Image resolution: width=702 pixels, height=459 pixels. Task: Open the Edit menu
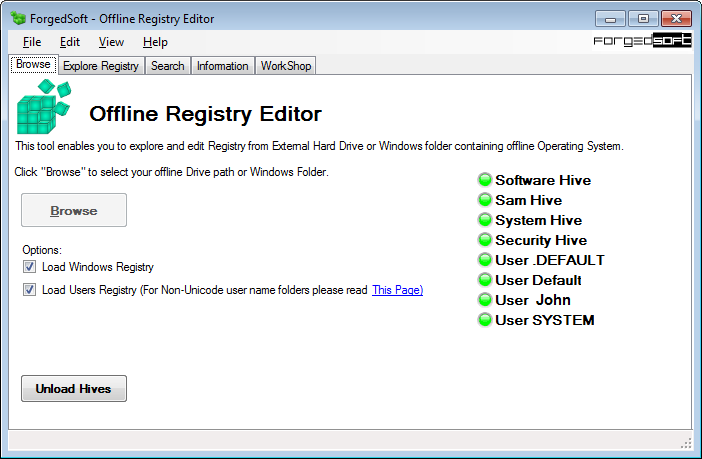click(x=70, y=42)
